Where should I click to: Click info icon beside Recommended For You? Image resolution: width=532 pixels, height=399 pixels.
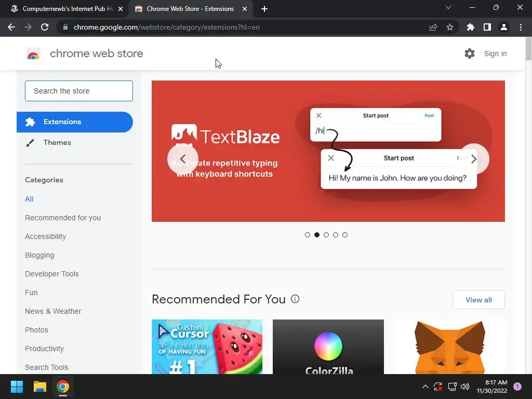click(x=295, y=299)
